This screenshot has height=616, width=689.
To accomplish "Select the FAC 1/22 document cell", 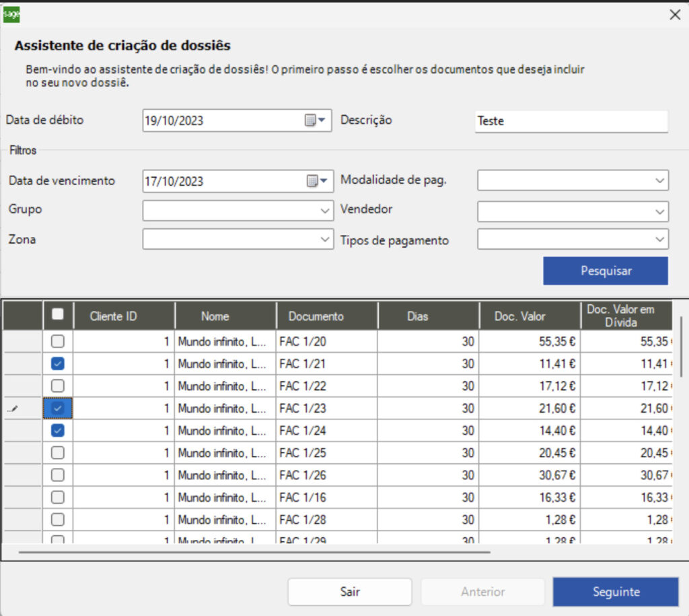I will coord(327,386).
